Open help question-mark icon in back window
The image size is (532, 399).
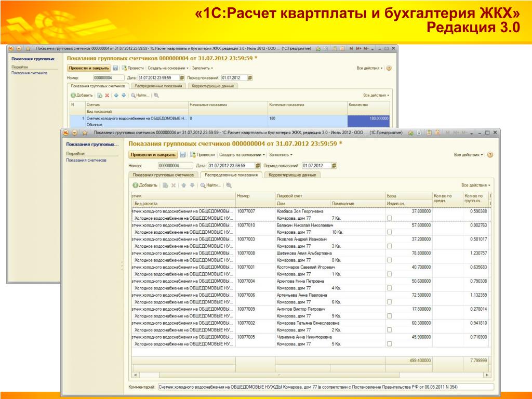(389, 68)
